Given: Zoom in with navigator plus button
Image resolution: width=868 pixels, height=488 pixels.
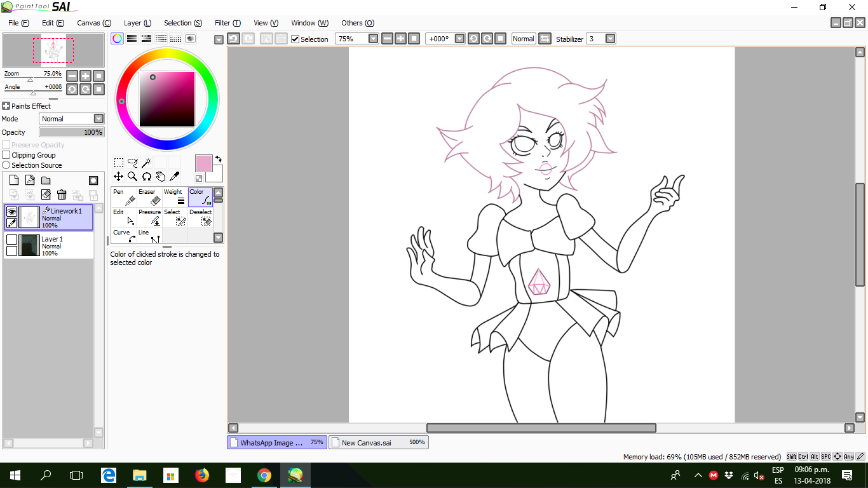Looking at the screenshot, I should pos(85,76).
